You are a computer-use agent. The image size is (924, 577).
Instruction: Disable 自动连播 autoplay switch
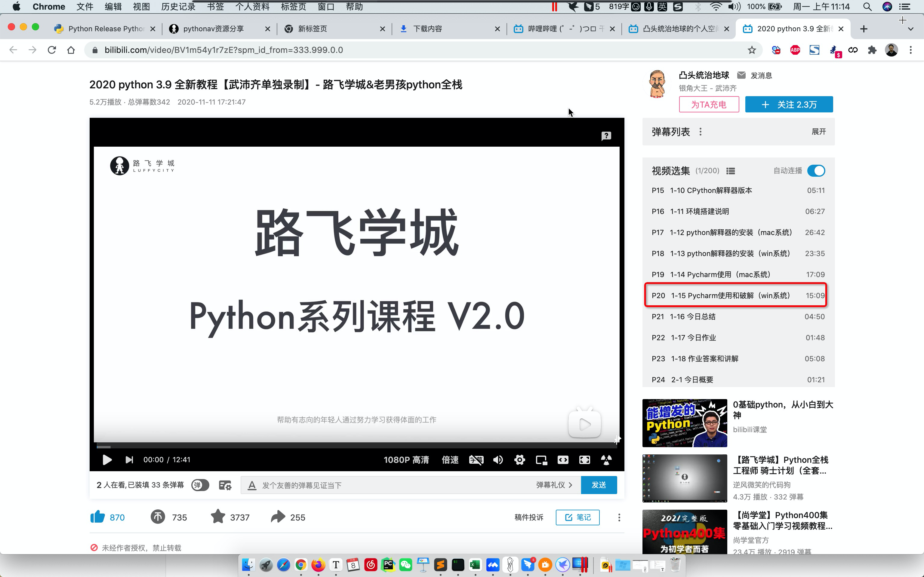816,171
